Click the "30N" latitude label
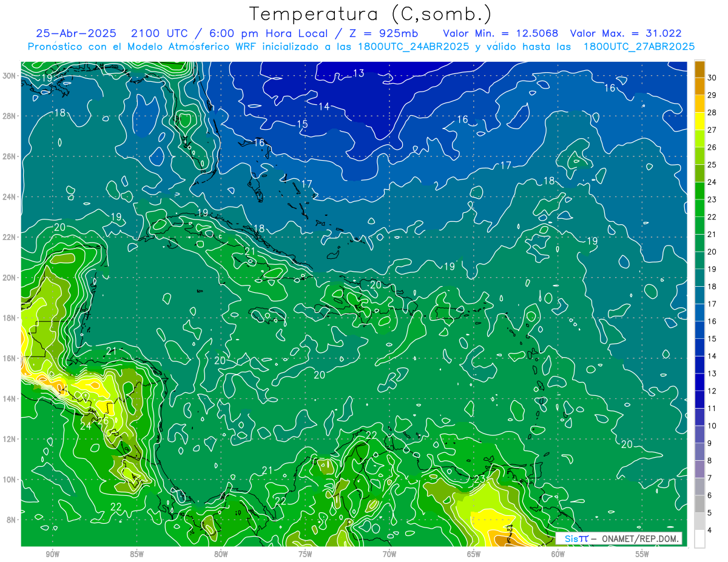This screenshot has width=728, height=562. [x=10, y=75]
